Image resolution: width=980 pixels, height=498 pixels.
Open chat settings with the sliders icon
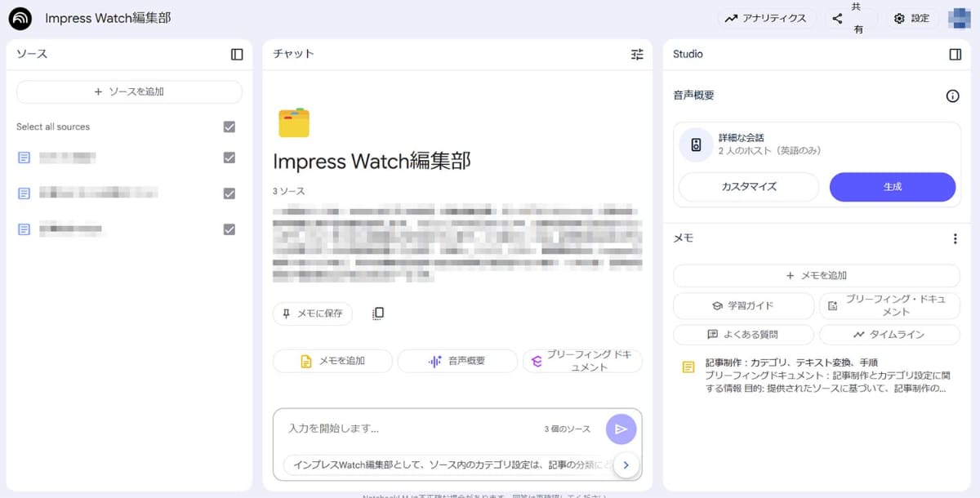637,54
